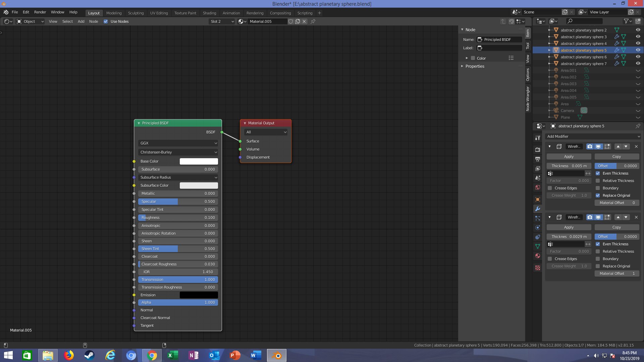The width and height of the screenshot is (644, 362).
Task: Click Copy on the second Wireframe modifier
Action: click(x=616, y=227)
